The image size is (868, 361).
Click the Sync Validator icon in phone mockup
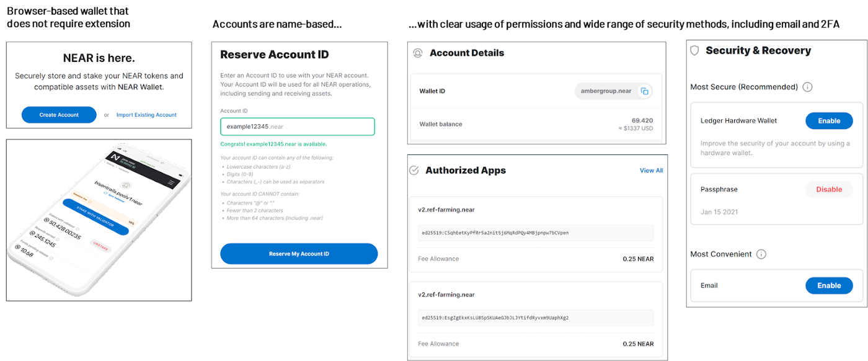(x=105, y=194)
